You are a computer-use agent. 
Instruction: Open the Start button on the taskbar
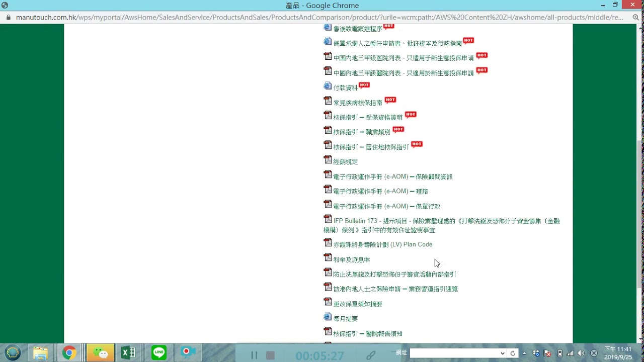(13, 352)
